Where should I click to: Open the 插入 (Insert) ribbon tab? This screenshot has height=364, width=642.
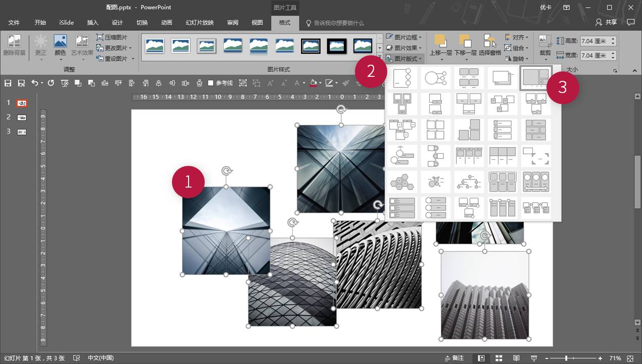pos(93,23)
